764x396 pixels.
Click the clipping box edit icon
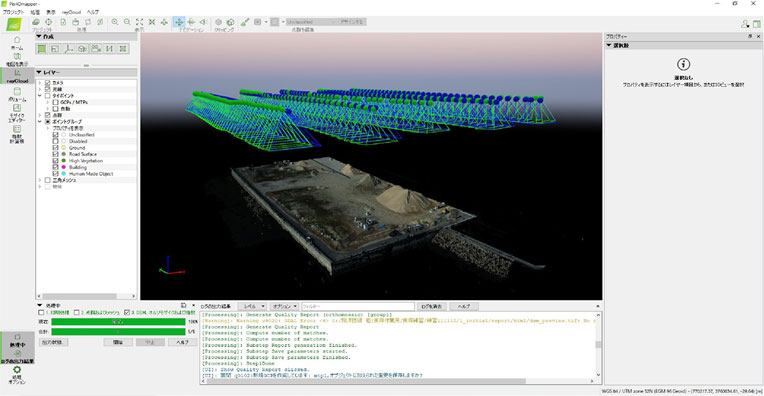tap(230, 22)
